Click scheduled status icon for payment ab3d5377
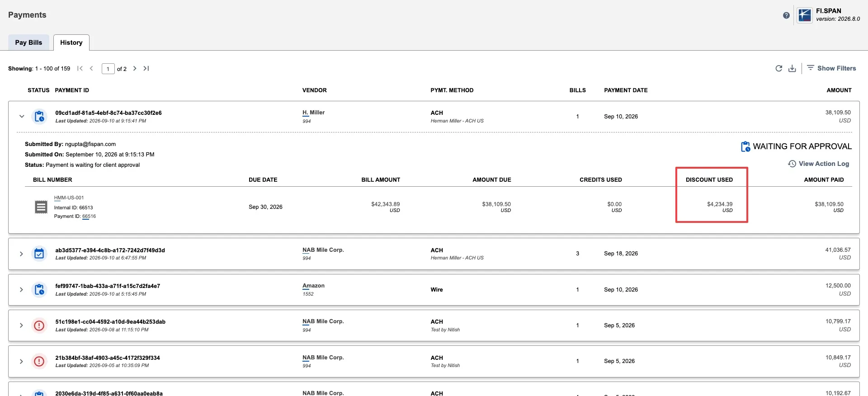868x396 pixels. 39,254
